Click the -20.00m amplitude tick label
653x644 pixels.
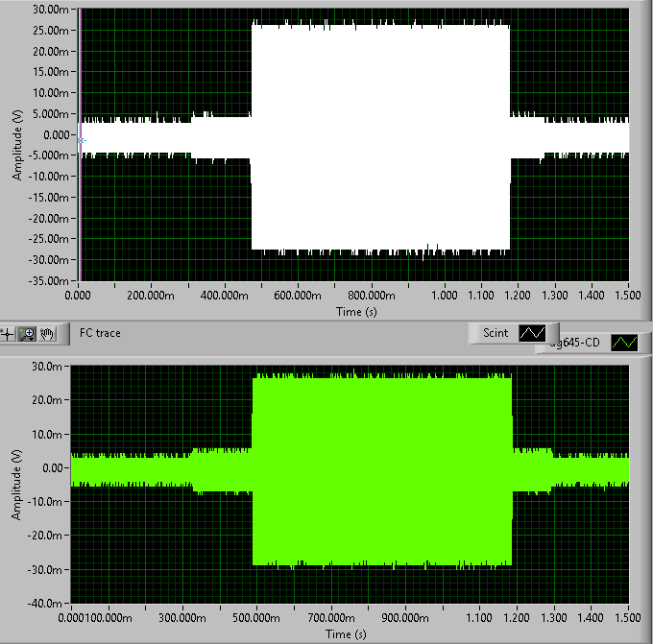tap(48, 218)
